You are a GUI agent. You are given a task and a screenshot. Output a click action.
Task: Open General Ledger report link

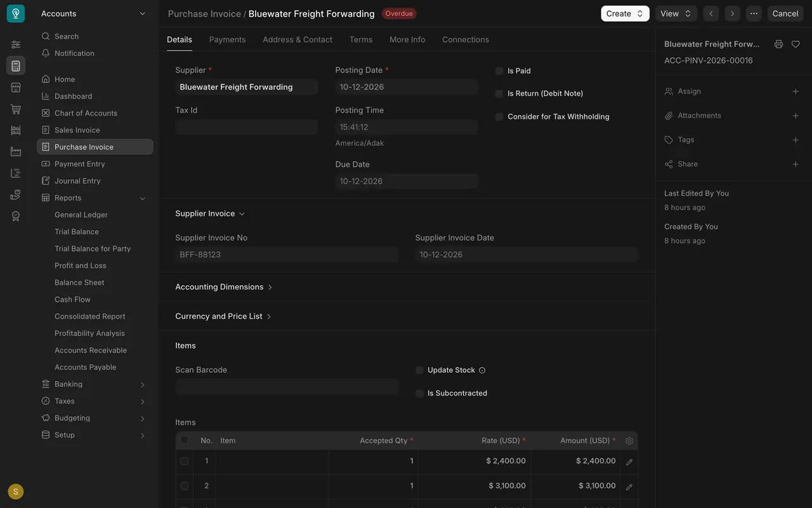[x=81, y=215]
